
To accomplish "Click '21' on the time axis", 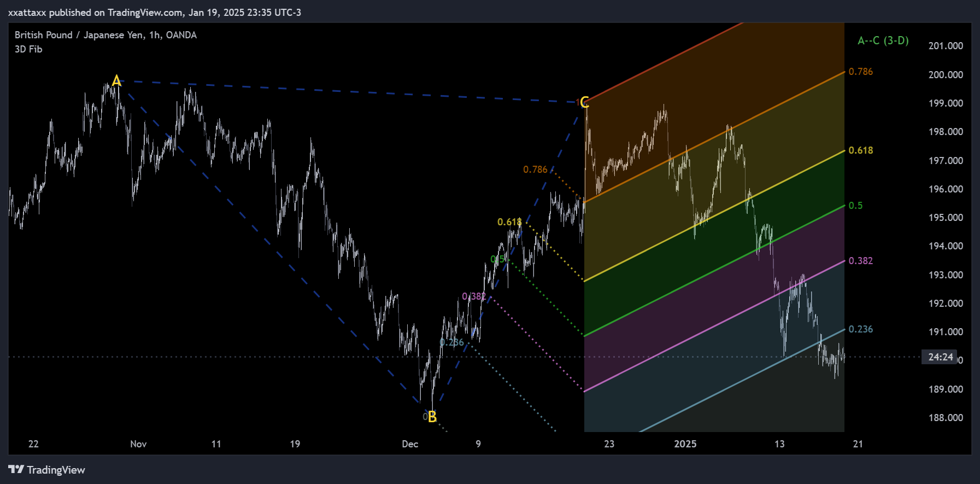I will (858, 444).
